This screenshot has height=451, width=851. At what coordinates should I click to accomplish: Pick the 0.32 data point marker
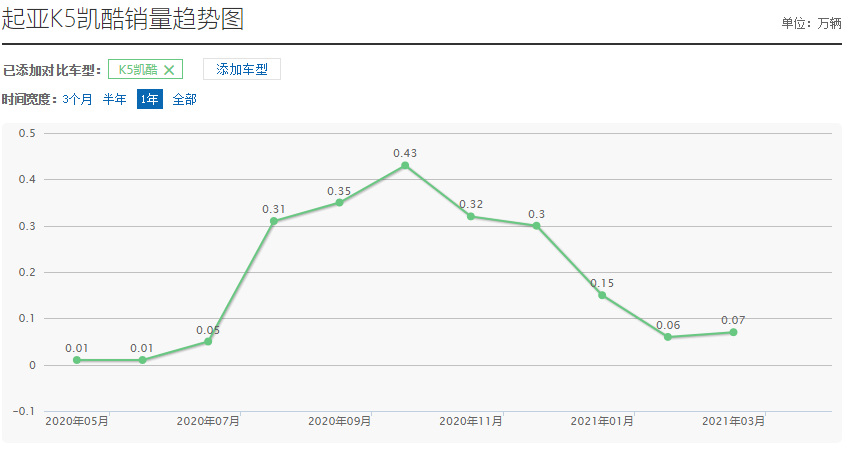pos(471,216)
